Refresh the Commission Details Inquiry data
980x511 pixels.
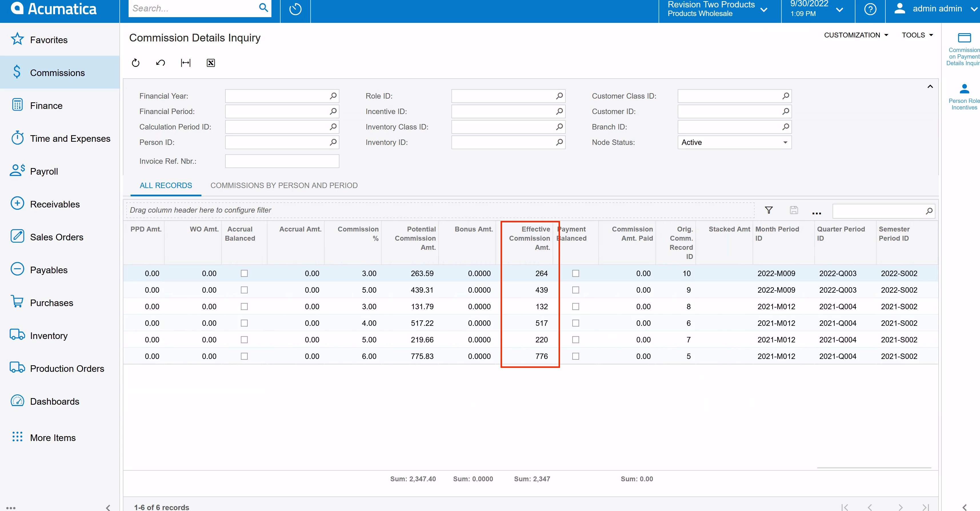pyautogui.click(x=135, y=63)
